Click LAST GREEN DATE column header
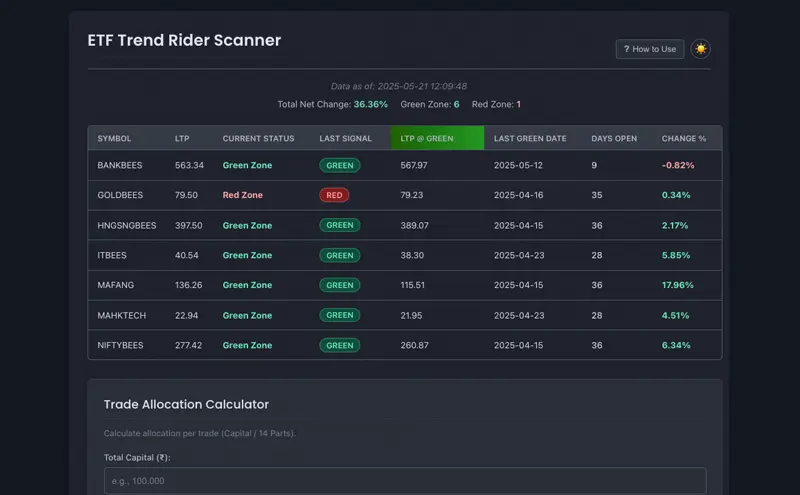Viewport: 800px width, 495px height. (x=530, y=138)
